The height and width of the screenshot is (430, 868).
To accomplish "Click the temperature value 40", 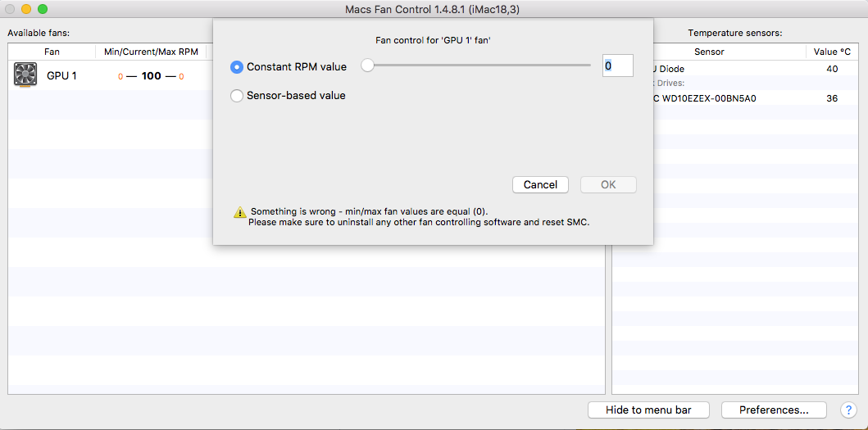I will click(x=831, y=69).
